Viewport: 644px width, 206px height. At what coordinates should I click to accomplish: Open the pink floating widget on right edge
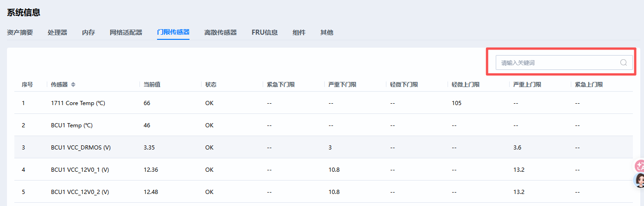640,165
